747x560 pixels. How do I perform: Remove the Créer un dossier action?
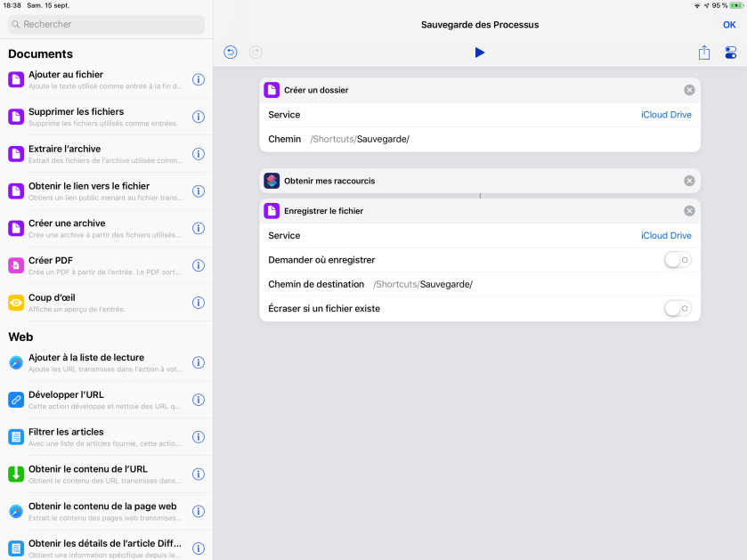689,90
